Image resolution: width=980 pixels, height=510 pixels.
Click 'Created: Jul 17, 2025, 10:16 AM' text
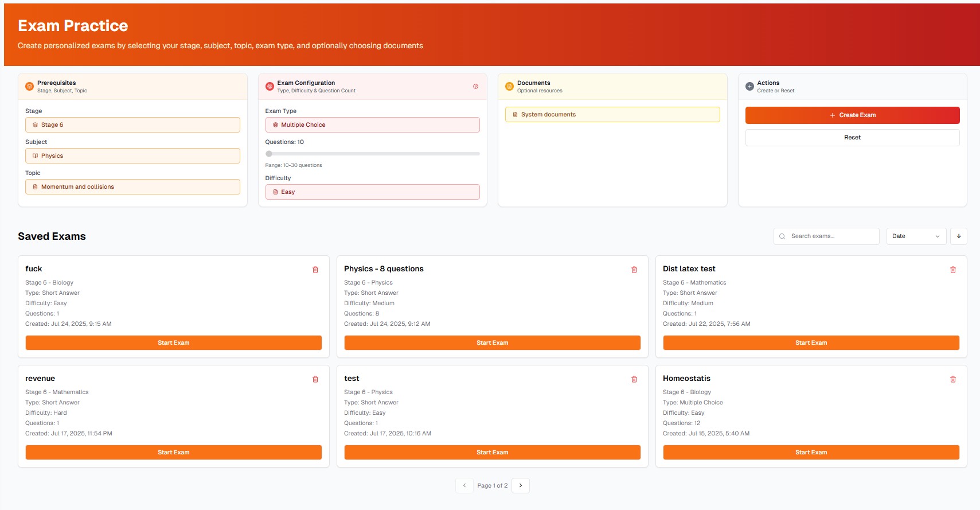pos(388,434)
